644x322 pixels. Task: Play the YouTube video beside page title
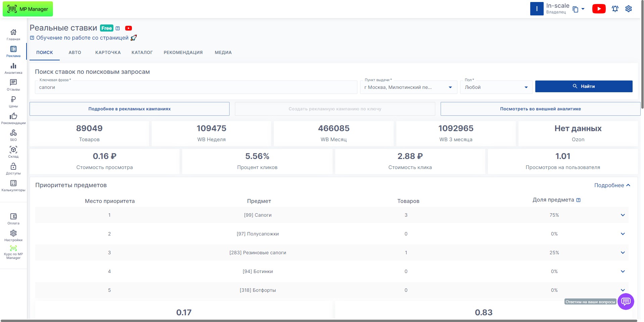tap(129, 28)
